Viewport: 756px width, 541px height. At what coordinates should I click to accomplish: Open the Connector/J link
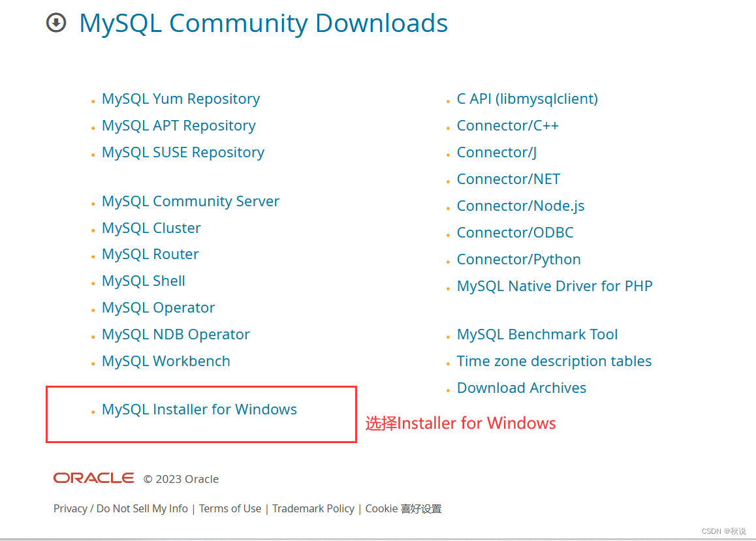point(497,152)
